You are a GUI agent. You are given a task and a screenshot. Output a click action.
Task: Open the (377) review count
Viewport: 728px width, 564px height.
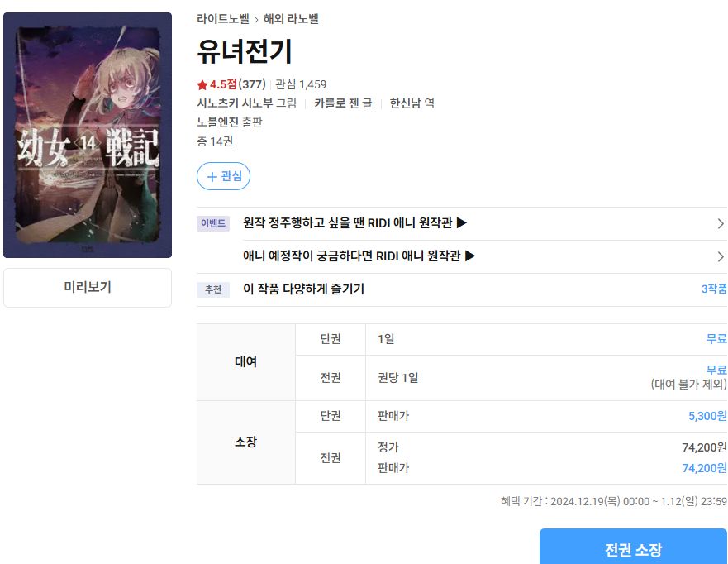click(x=252, y=84)
